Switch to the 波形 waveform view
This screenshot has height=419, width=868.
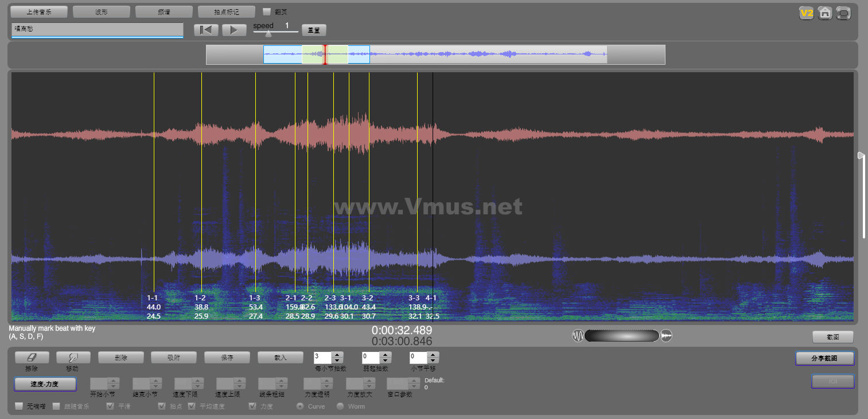pyautogui.click(x=102, y=11)
